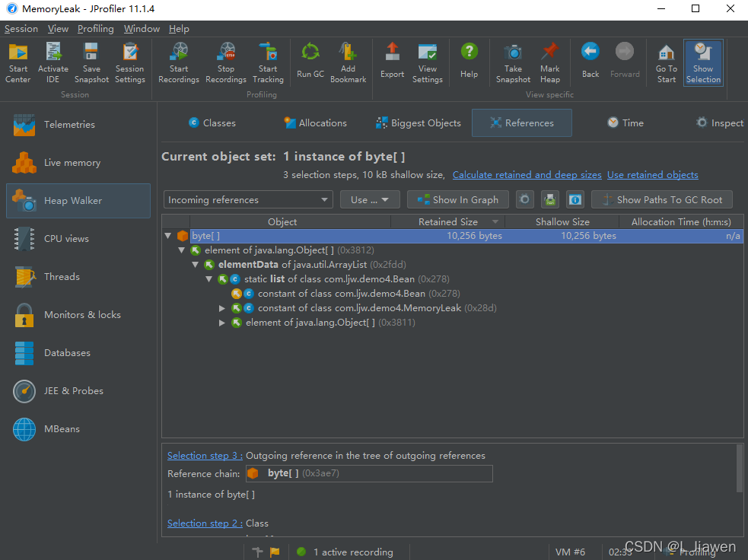Image resolution: width=748 pixels, height=560 pixels.
Task: Collapse element of java.lang.Object[ ] (0x3812)
Action: pos(182,250)
